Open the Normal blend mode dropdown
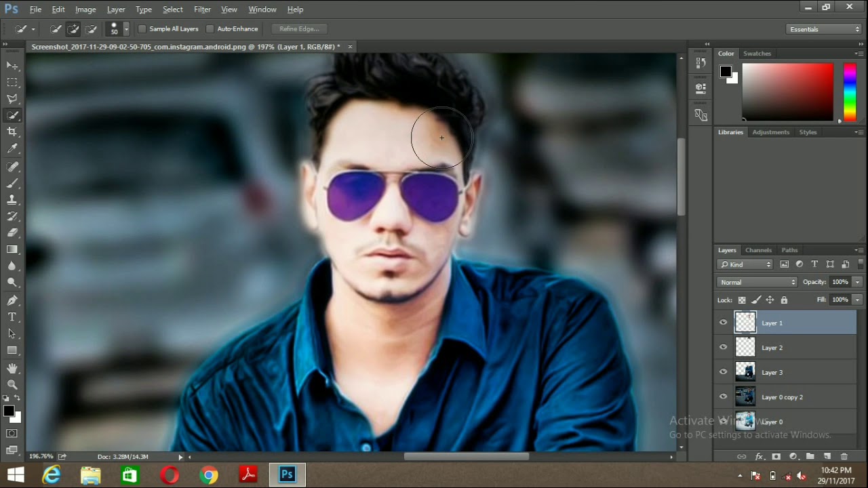868x488 pixels. click(757, 282)
